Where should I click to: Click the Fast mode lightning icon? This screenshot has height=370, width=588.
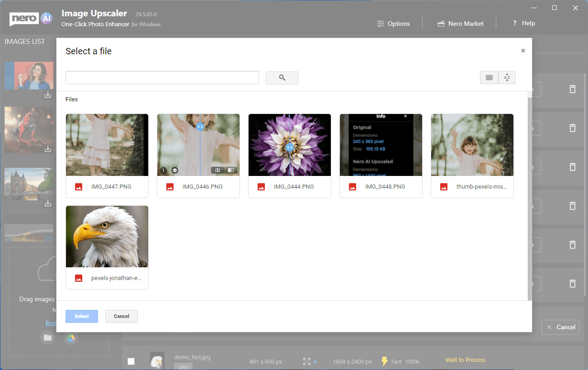[x=385, y=361]
